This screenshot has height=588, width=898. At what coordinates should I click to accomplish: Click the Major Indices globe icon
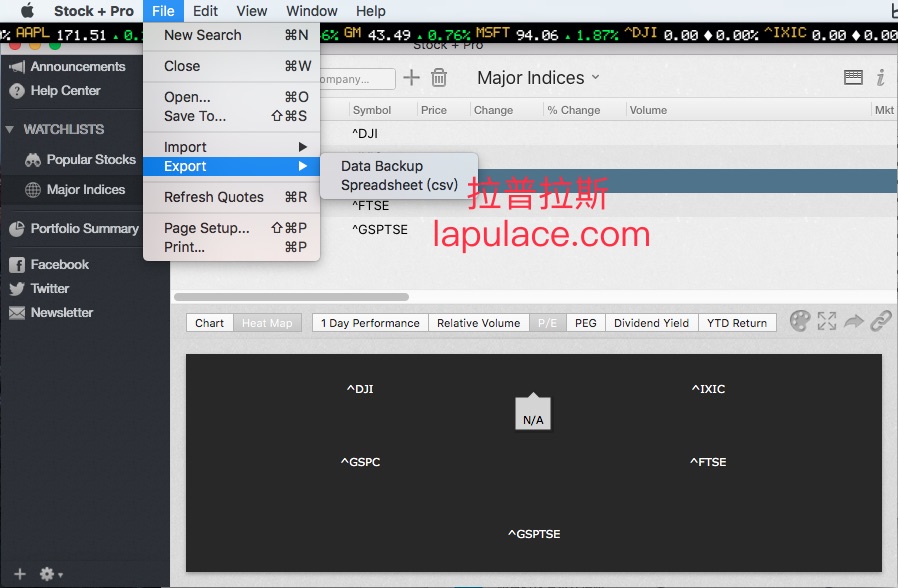[x=33, y=190]
